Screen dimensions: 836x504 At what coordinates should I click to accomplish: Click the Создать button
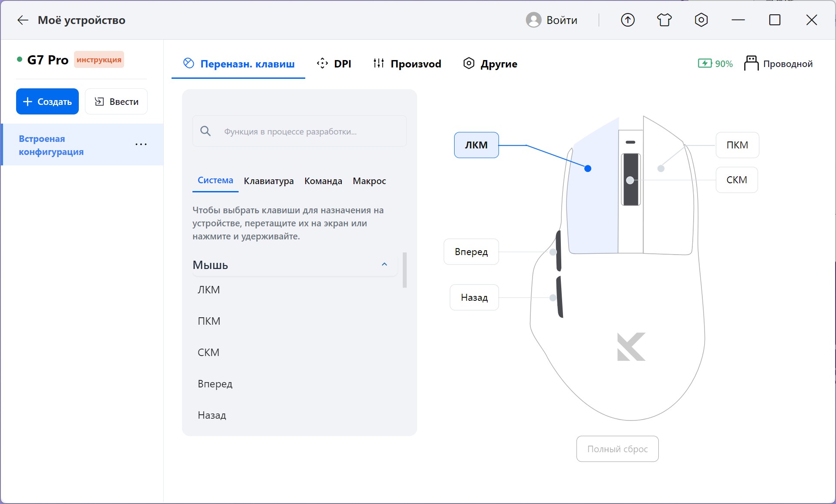tap(47, 101)
